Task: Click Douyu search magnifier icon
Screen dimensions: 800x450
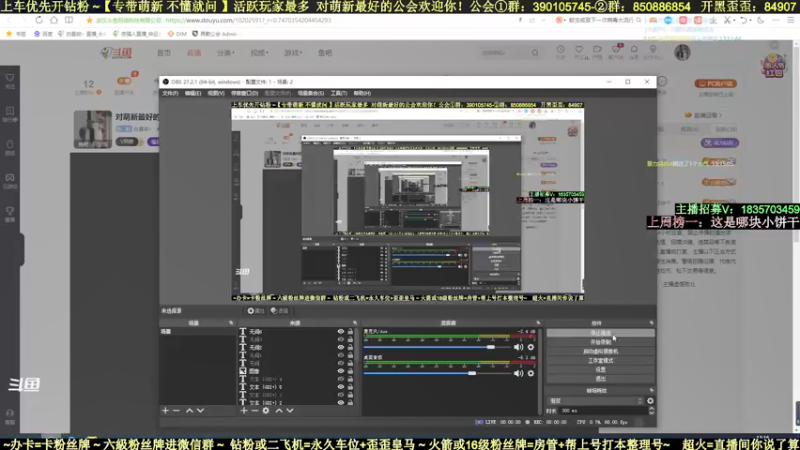Action: click(535, 53)
